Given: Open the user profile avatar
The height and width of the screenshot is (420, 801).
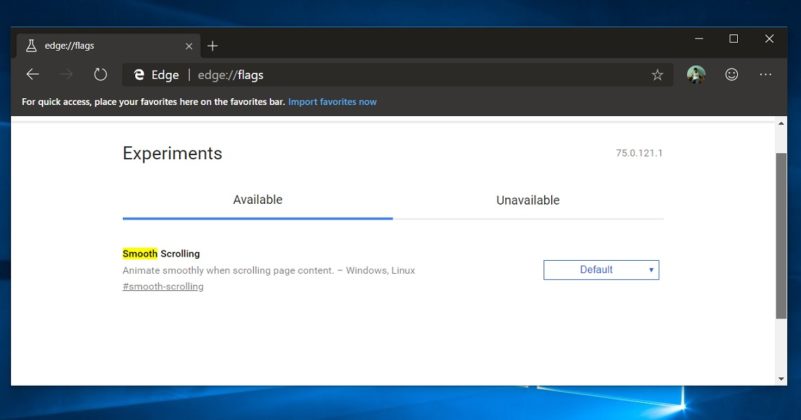Looking at the screenshot, I should tap(696, 75).
